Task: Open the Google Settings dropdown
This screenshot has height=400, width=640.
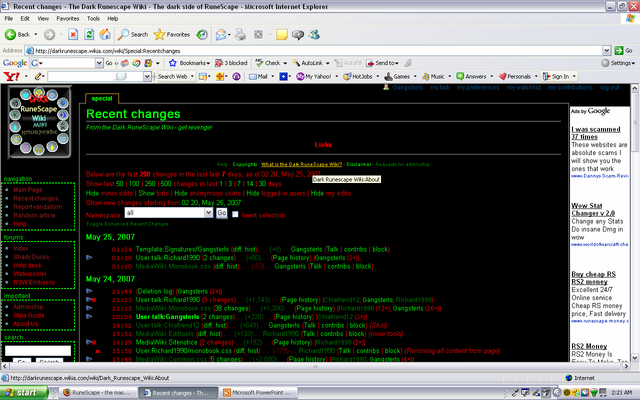Action: [618, 63]
